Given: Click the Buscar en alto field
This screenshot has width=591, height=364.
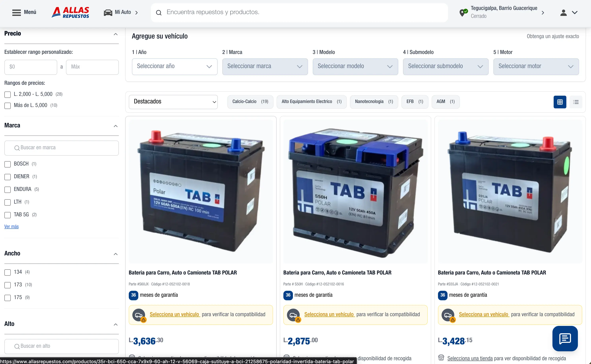Looking at the screenshot, I should point(61,346).
